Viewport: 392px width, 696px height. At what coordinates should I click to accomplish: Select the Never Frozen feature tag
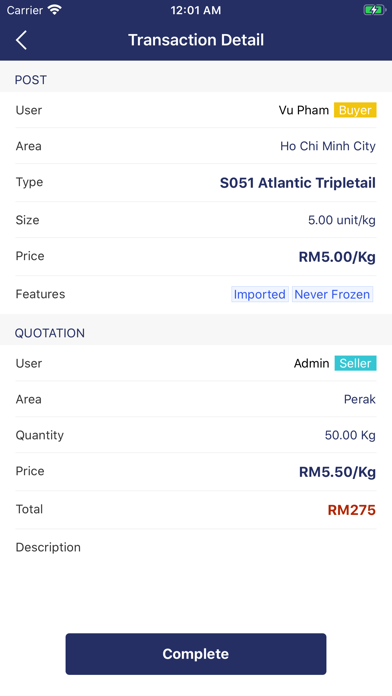332,294
